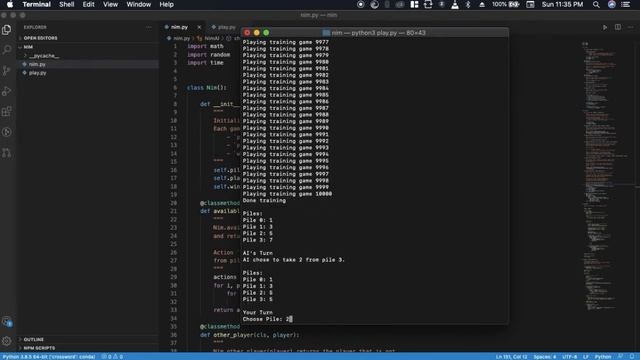Image resolution: width=640 pixels, height=360 pixels.
Task: Open the Search view in VS Code activity bar
Action: [7, 50]
